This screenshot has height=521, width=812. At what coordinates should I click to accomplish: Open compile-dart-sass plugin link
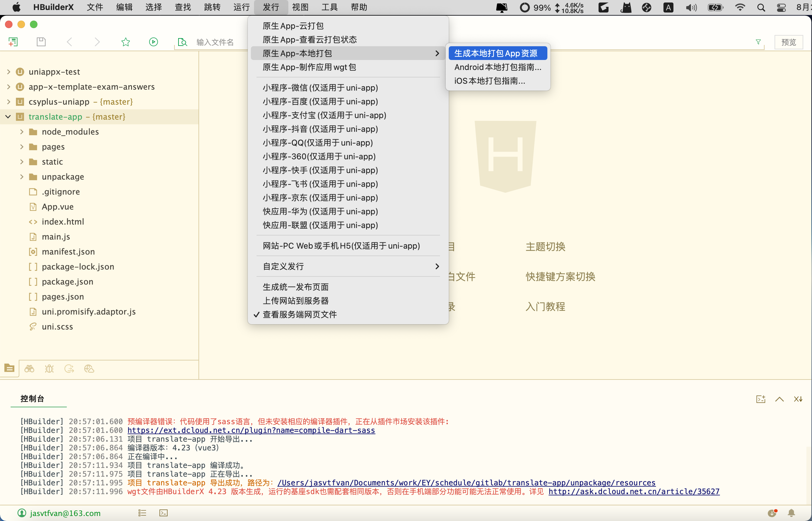pyautogui.click(x=251, y=430)
